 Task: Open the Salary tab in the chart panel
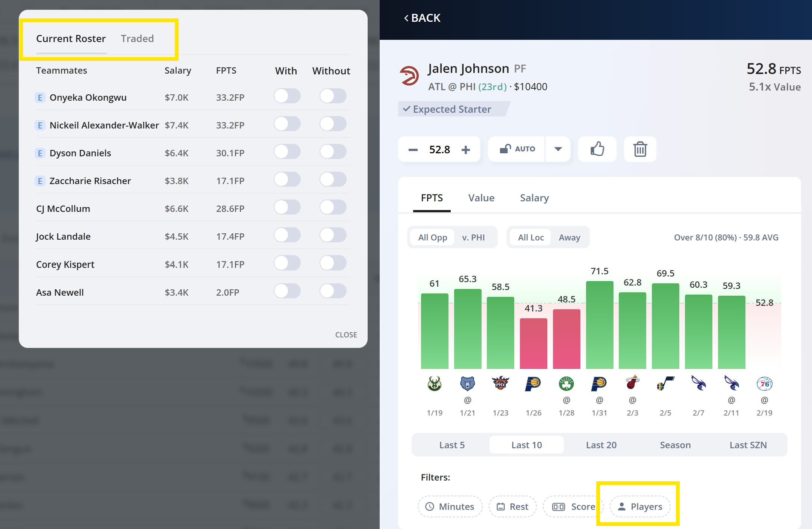click(534, 198)
